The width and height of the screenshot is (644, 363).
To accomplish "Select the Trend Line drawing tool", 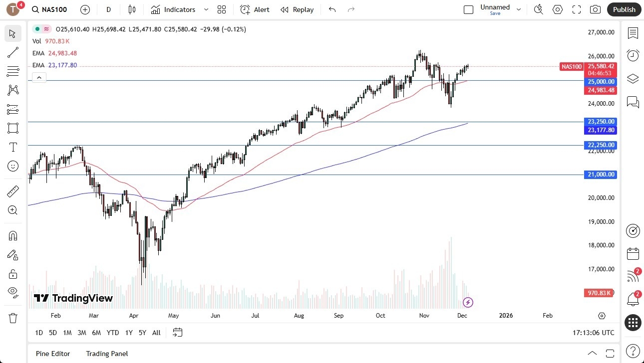I will (x=13, y=52).
